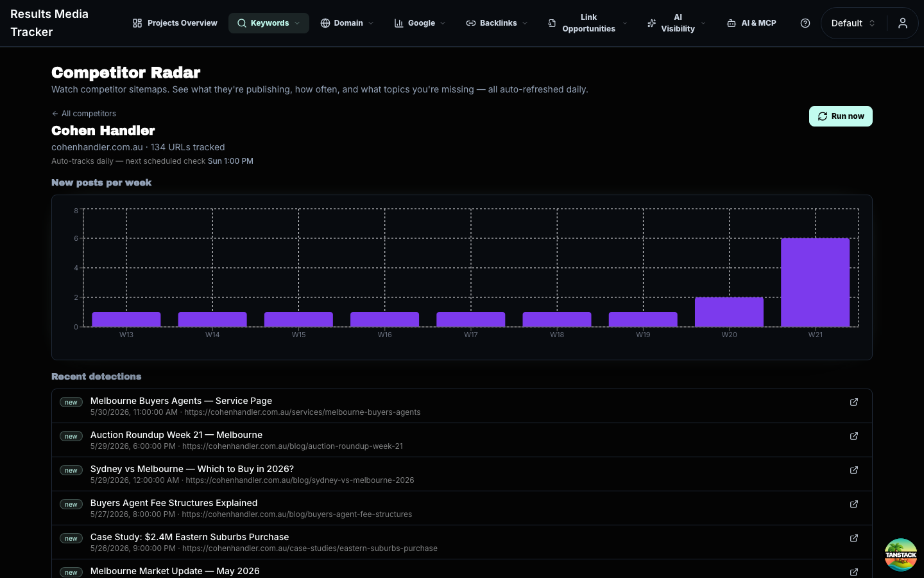This screenshot has height=578, width=924.
Task: Open the Default project selector
Action: pos(853,23)
